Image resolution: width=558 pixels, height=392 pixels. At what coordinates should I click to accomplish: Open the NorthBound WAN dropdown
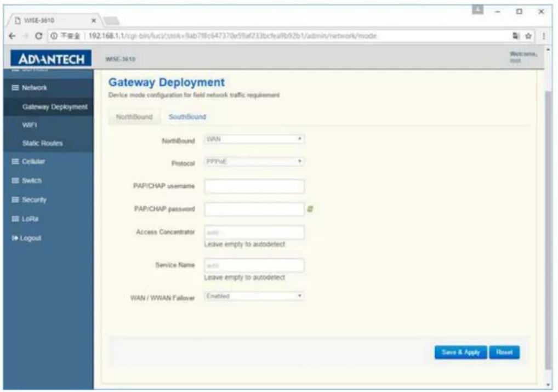254,139
